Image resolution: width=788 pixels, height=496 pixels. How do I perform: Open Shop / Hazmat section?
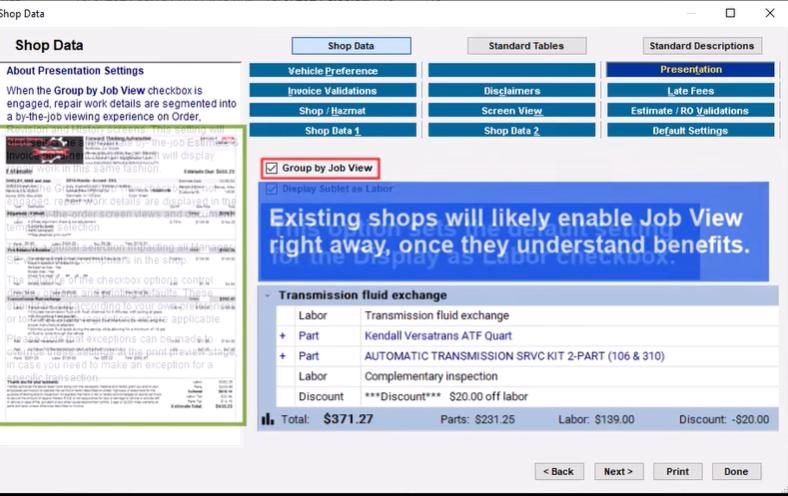click(x=333, y=111)
